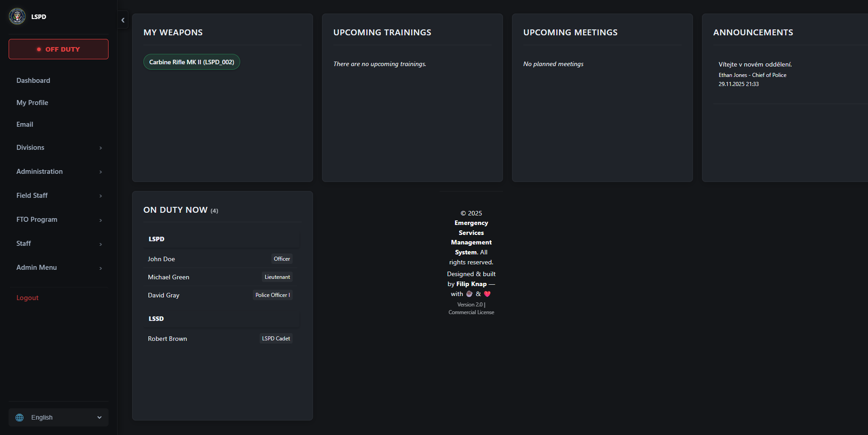Select Michael Green in on-duty list
This screenshot has height=435, width=868.
(169, 277)
